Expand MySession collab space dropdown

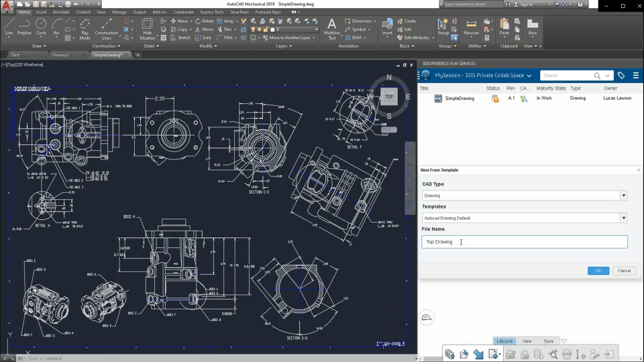[529, 76]
